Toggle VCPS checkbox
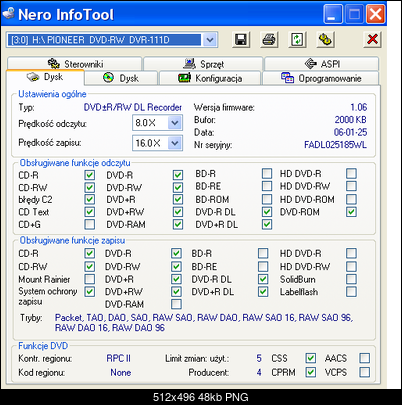This screenshot has height=405, width=402. tap(365, 372)
